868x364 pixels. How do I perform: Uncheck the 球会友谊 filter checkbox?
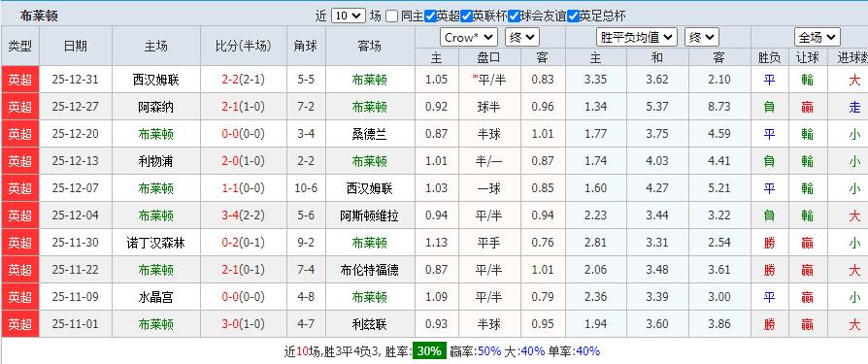click(515, 17)
